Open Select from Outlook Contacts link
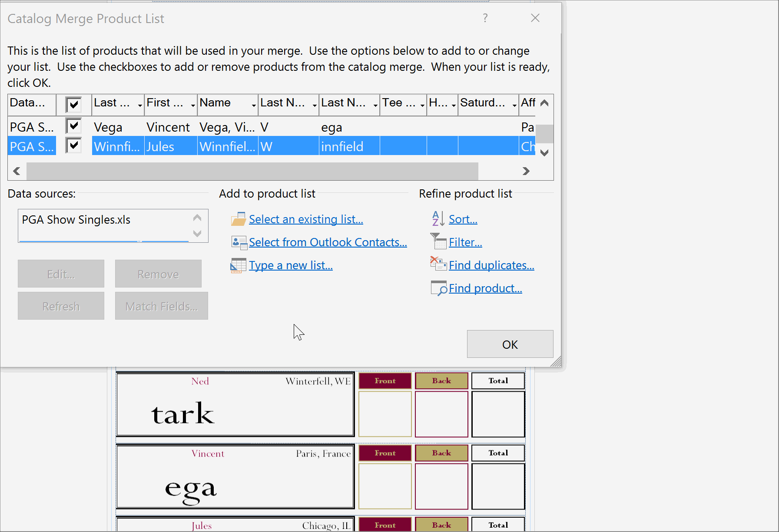 point(328,242)
